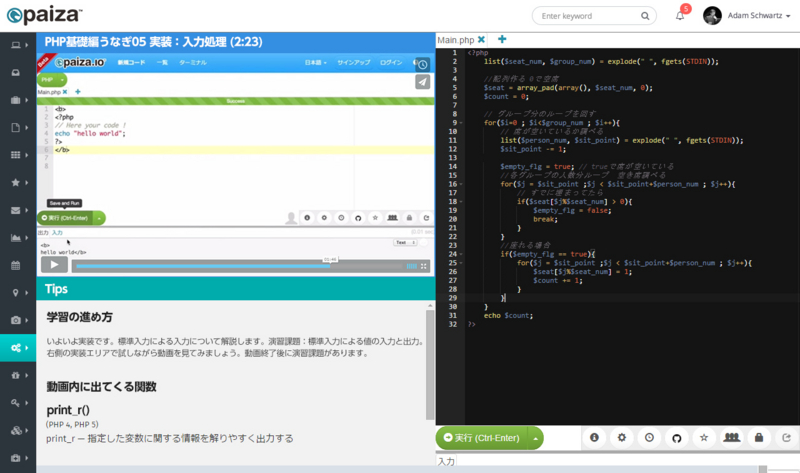Open the star favorites sidebar icon

click(16, 183)
